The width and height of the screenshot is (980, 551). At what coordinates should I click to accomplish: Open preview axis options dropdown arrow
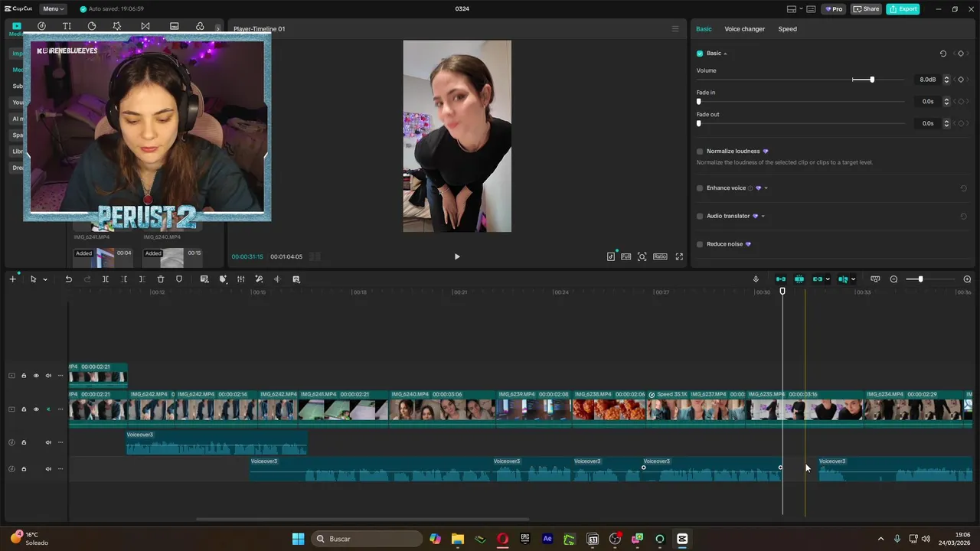pos(853,279)
